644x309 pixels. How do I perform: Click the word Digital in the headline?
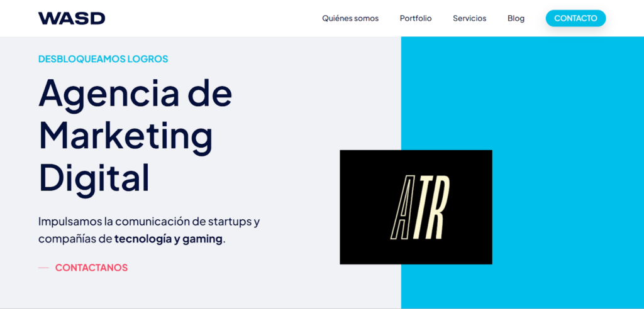[94, 177]
